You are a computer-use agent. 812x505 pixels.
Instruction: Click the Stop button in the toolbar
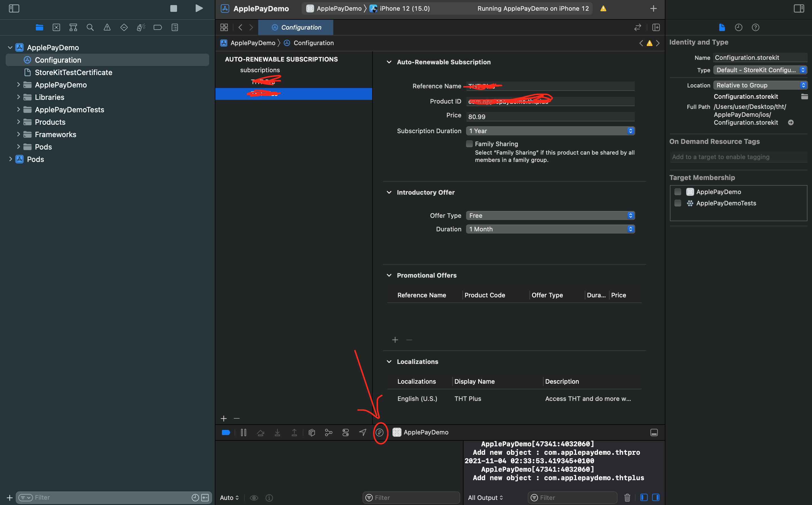(x=174, y=8)
